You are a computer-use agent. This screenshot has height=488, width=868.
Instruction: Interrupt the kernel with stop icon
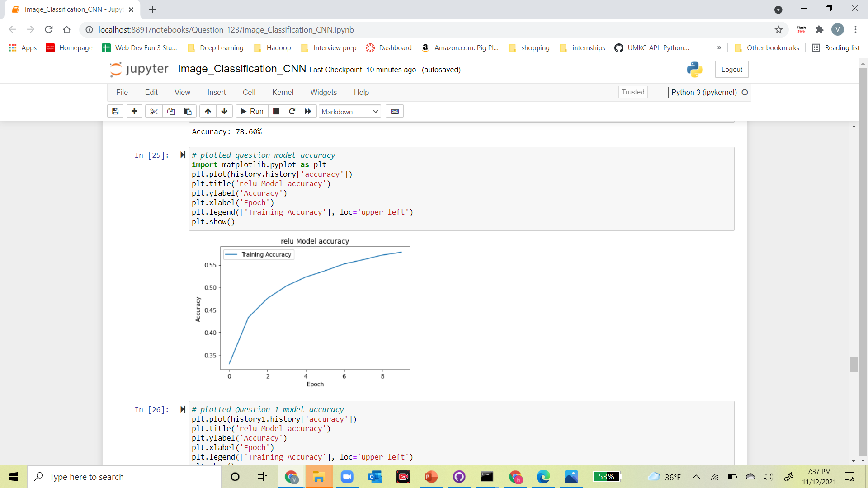coord(276,111)
